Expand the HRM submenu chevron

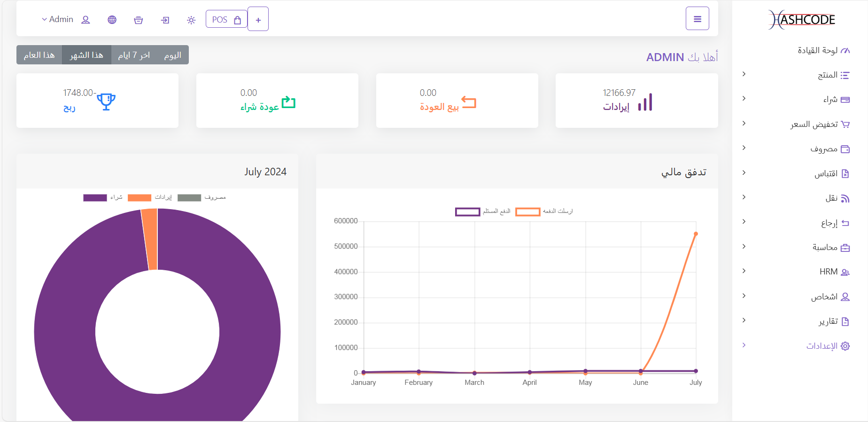(x=744, y=271)
